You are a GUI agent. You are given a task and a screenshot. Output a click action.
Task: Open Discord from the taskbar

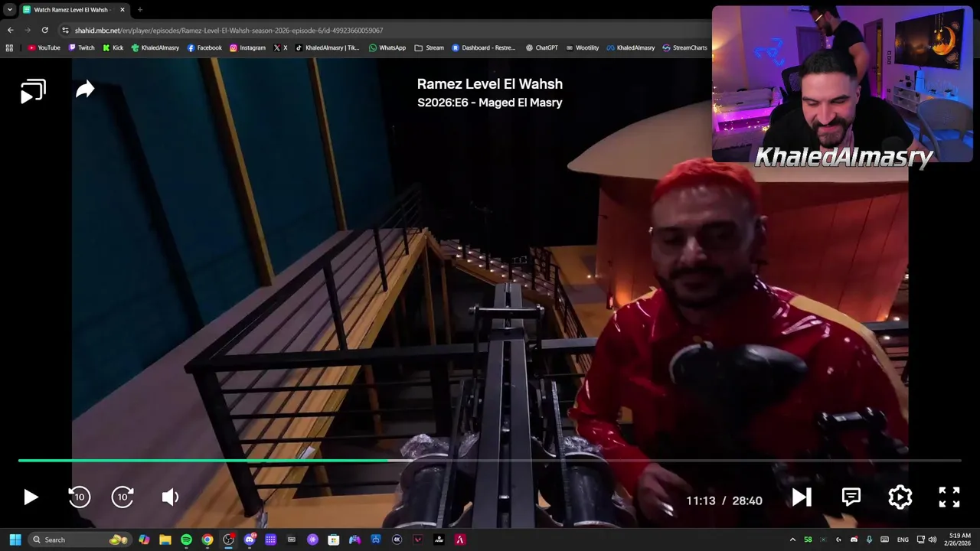point(250,540)
